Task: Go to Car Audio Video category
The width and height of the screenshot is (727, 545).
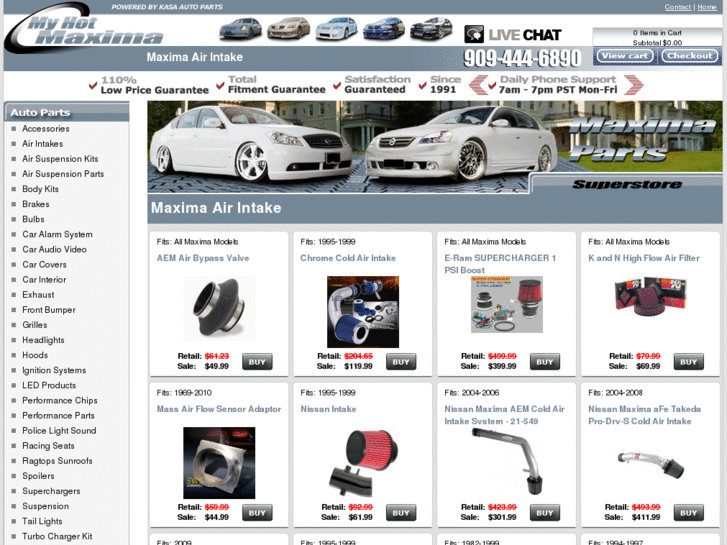Action: click(54, 250)
